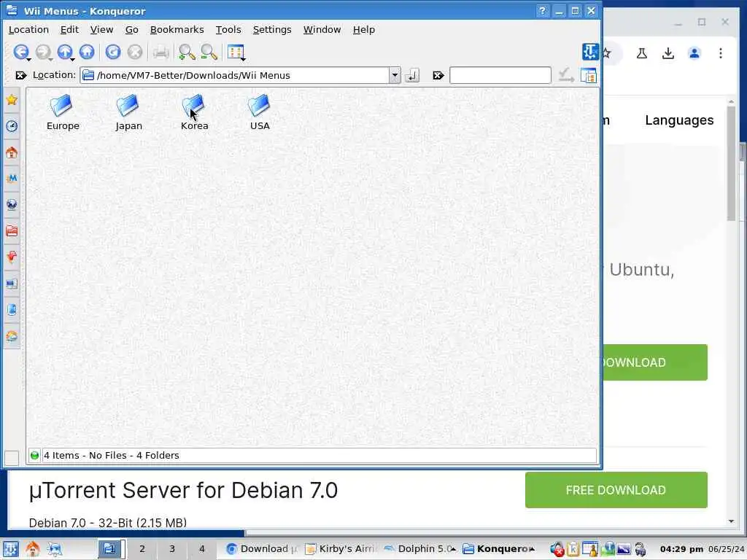Open the red Root Folder sidebar tab
The width and height of the screenshot is (747, 560).
point(12,231)
